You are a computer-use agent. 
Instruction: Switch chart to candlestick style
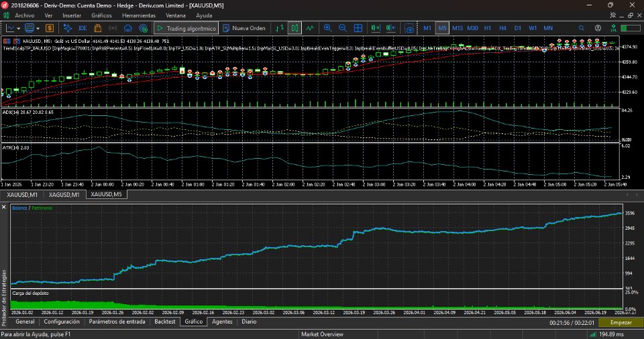(294, 28)
